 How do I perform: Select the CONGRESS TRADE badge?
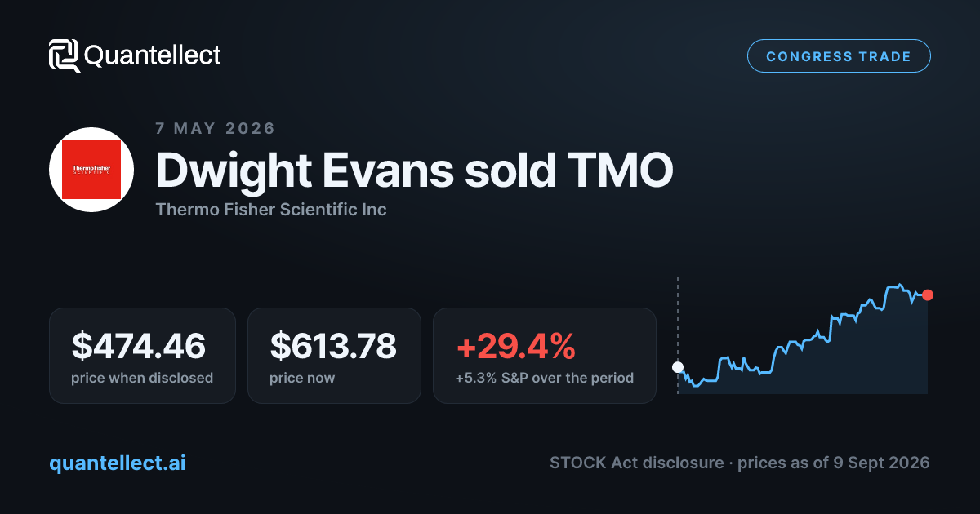point(839,56)
